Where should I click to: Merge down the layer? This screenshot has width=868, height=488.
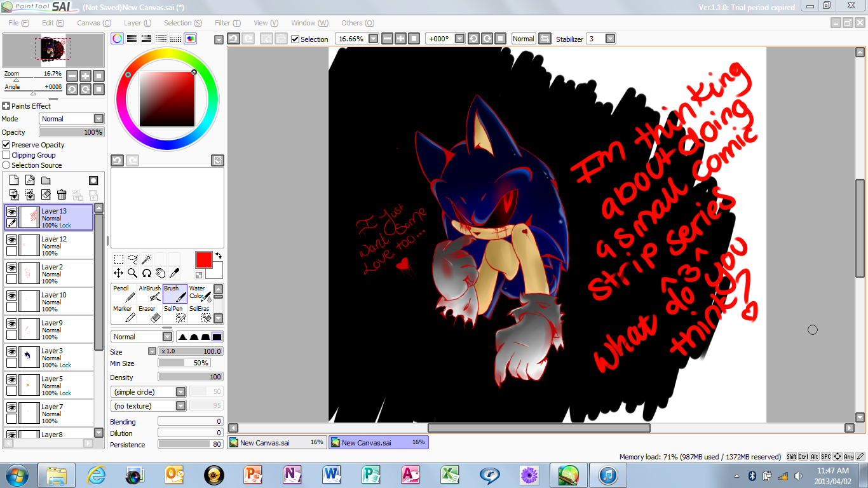tap(30, 194)
